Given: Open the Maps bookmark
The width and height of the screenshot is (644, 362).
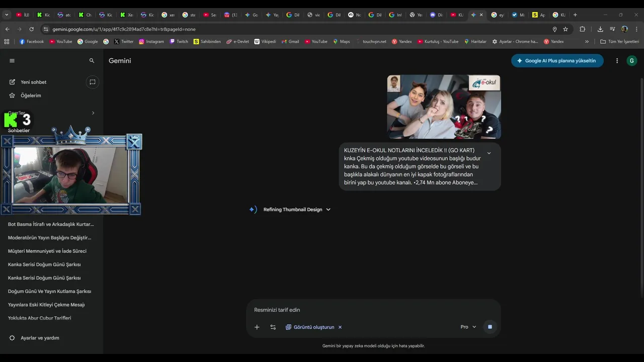Looking at the screenshot, I should 342,42.
